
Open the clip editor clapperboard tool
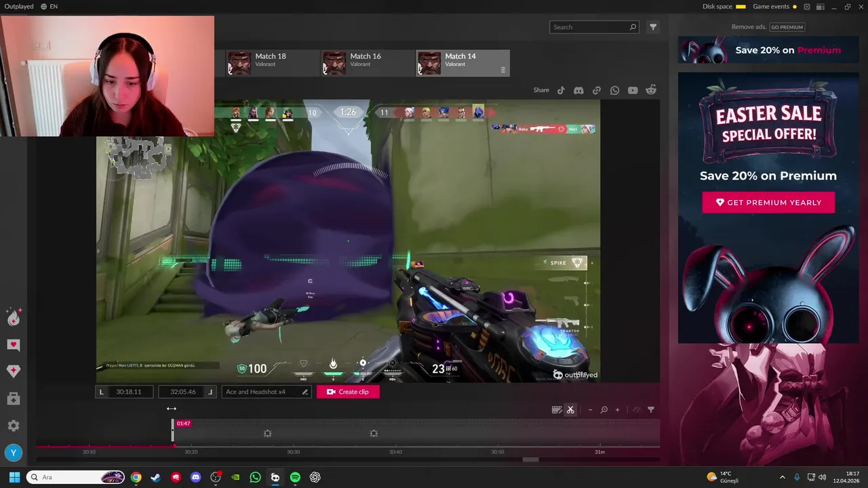click(x=557, y=409)
